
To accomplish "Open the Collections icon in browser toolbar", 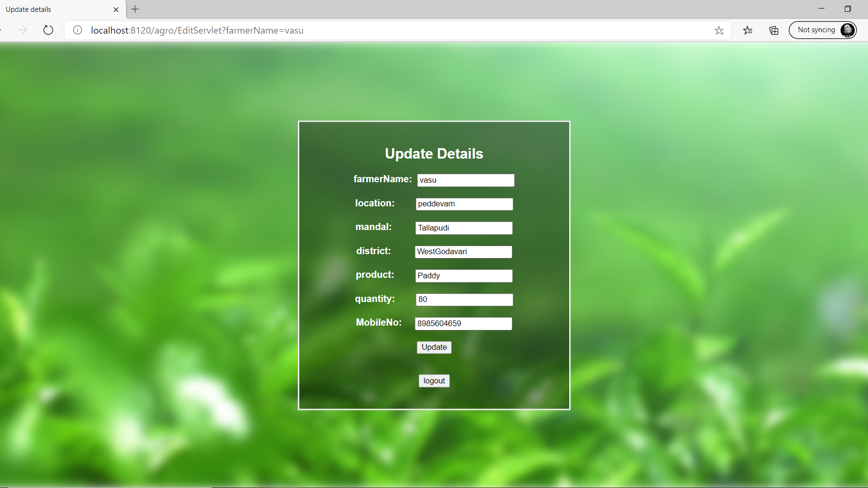I will pos(774,30).
